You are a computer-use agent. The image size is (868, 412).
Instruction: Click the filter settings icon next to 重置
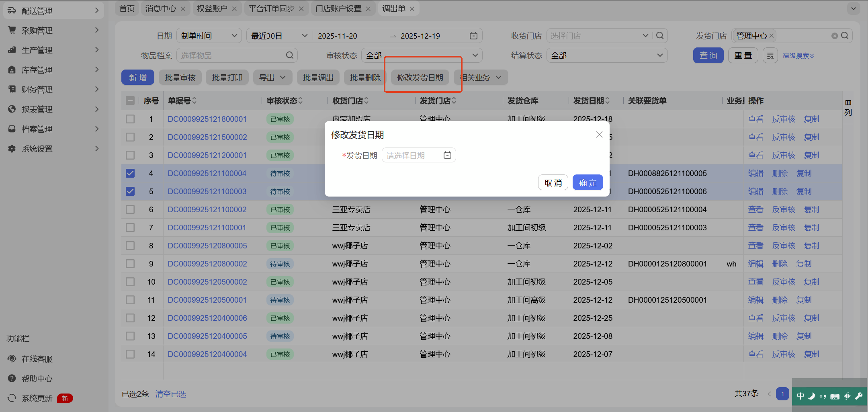tap(770, 55)
